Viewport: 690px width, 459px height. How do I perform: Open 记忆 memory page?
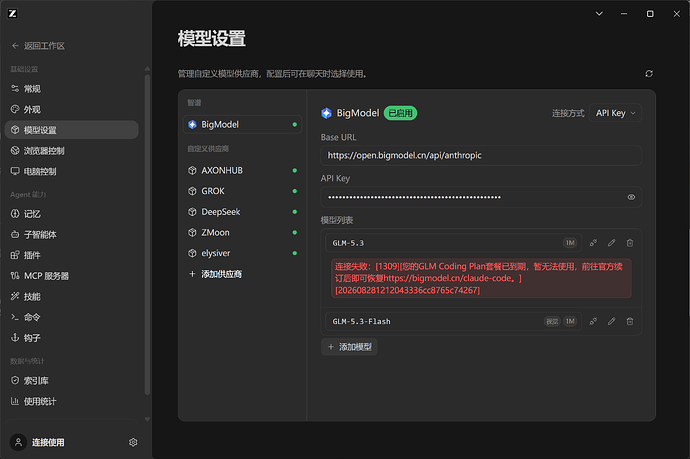coord(71,214)
